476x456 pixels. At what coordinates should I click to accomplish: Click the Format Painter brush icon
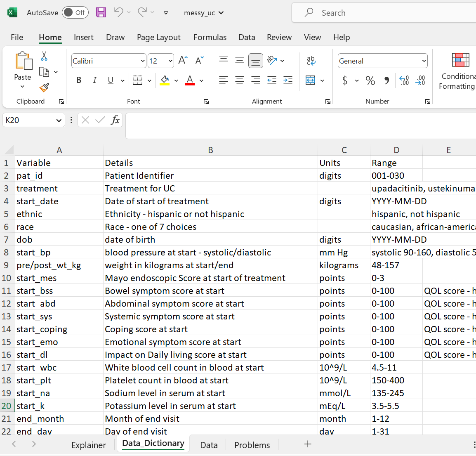[x=44, y=87]
